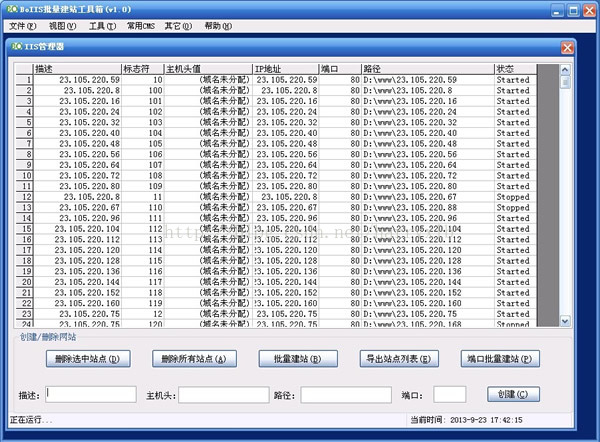Click path cell D:\www\23.105.220.144
This screenshot has height=442, width=600.
[x=428, y=282]
